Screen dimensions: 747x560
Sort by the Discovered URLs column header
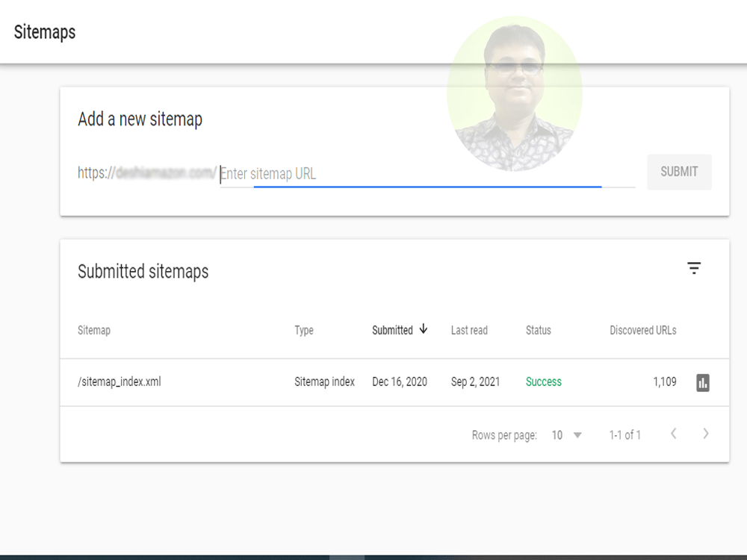pos(643,330)
